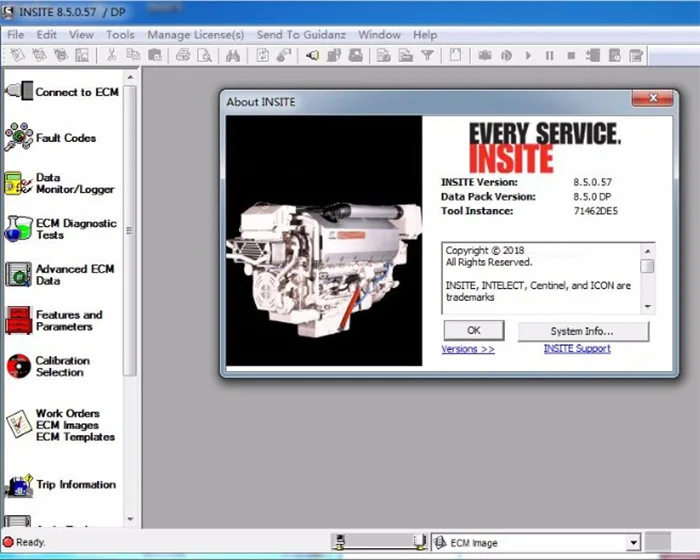Click the sidebar scroll up arrow
The height and width of the screenshot is (560, 700).
(x=130, y=77)
